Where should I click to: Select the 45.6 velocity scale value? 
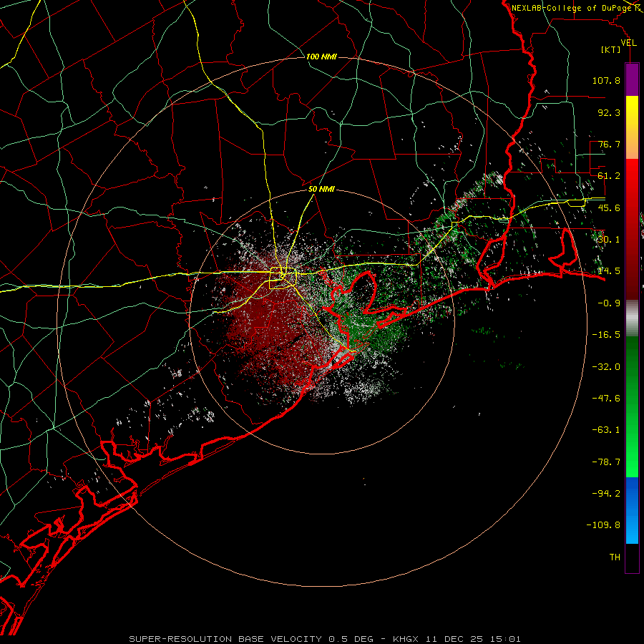(x=609, y=208)
